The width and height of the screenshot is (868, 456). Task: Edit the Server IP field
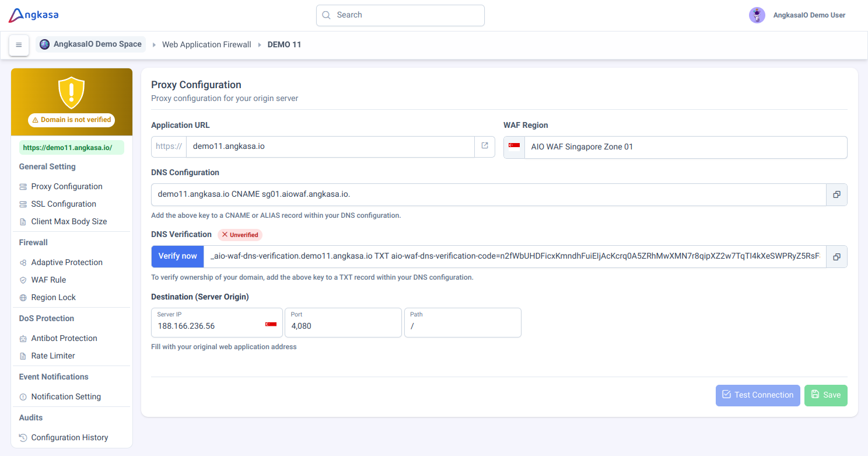coord(217,322)
